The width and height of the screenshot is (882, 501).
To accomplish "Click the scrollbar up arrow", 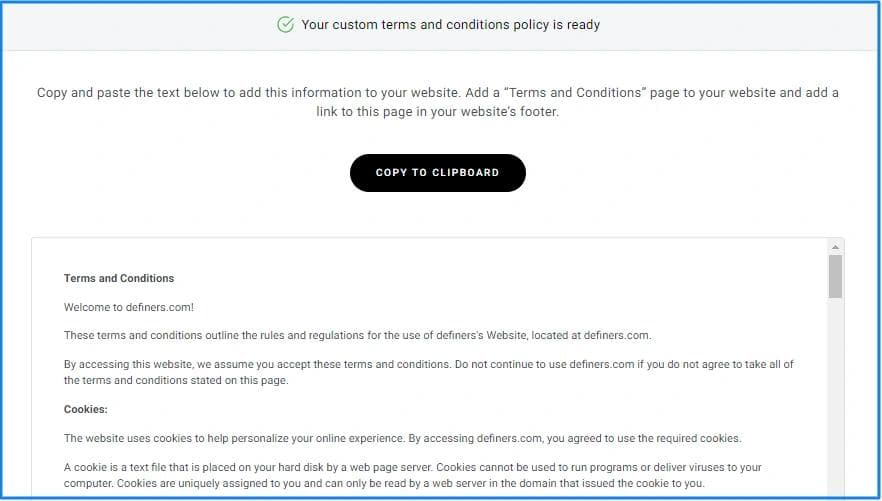I will [835, 246].
